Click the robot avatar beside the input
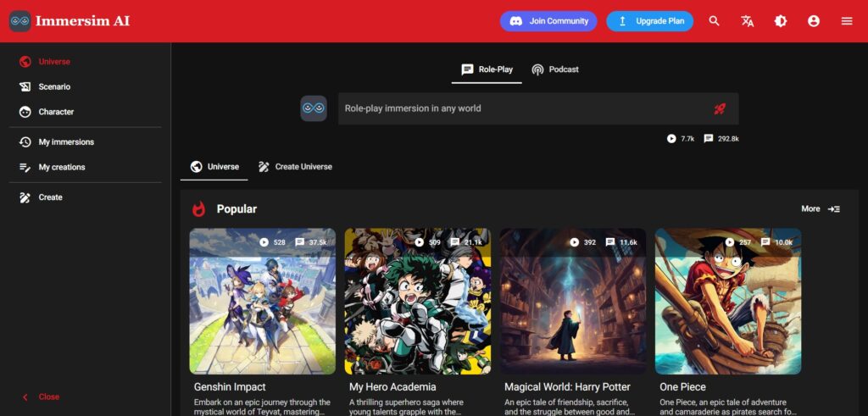 pos(314,108)
